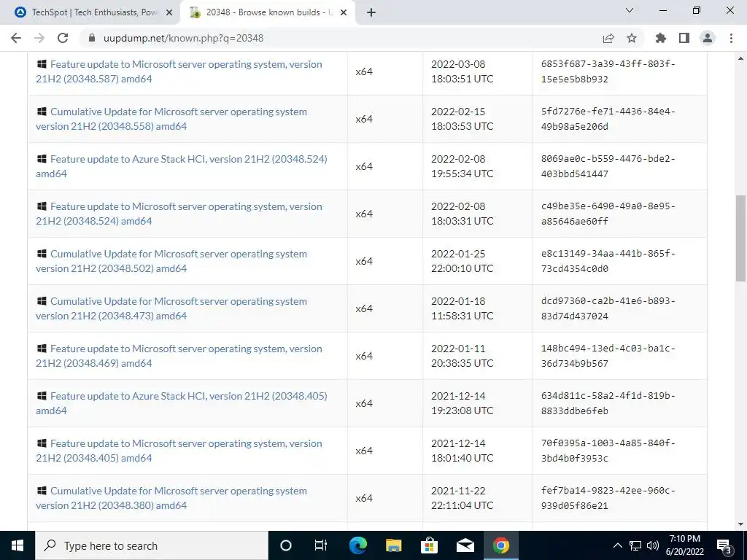
Task: Open Microsoft Store from taskbar
Action: pyautogui.click(x=429, y=545)
